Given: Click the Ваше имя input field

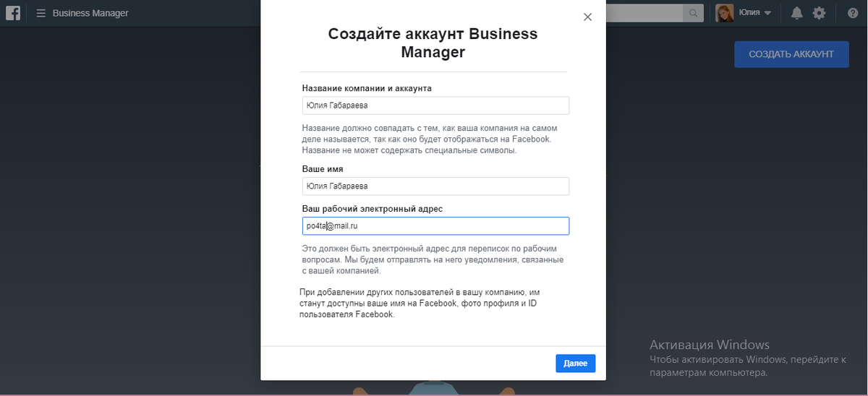Looking at the screenshot, I should (x=435, y=186).
